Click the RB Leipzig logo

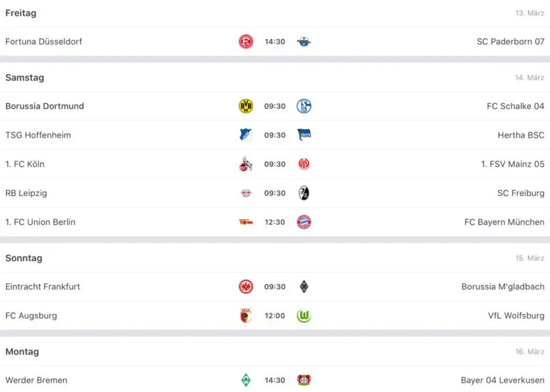(246, 193)
